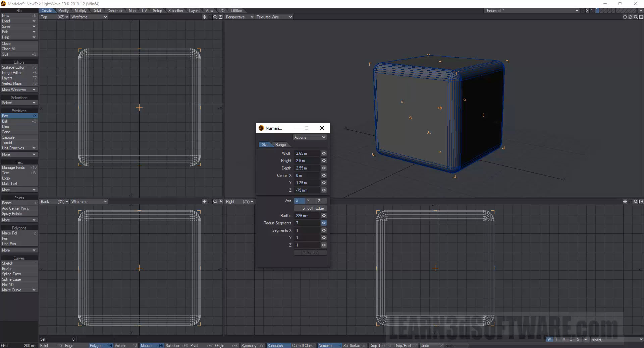Click the Smooth Edge button
The width and height of the screenshot is (644, 348).
pyautogui.click(x=311, y=208)
